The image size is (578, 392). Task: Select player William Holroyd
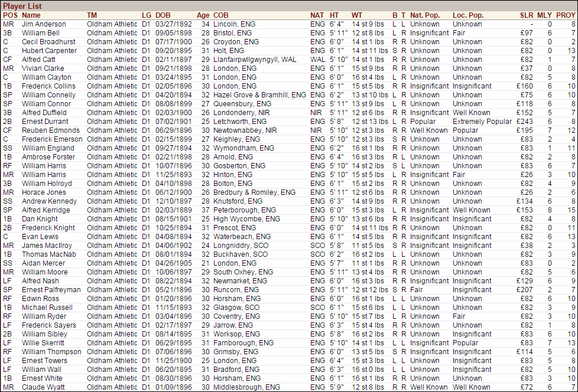(x=47, y=183)
